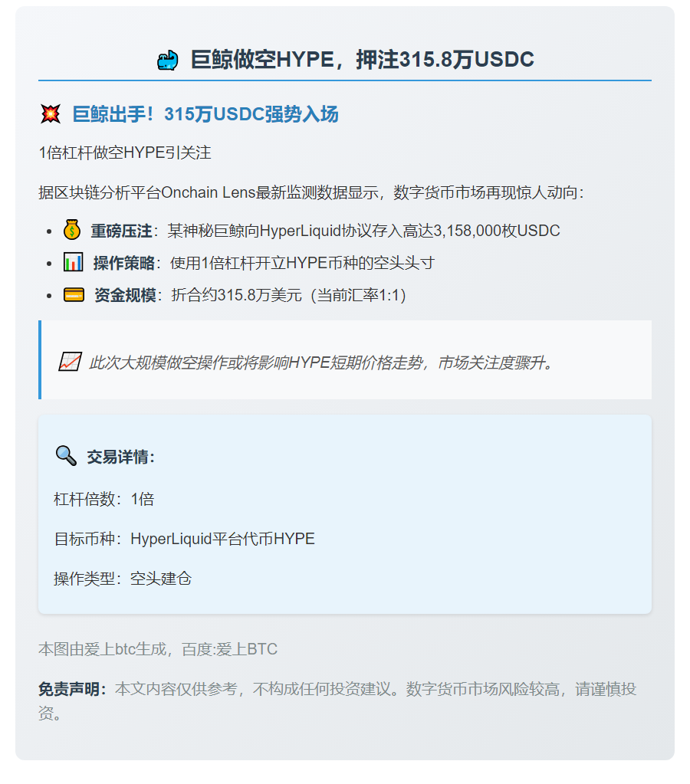The width and height of the screenshot is (690, 784).
Task: Click the magnifier icon beside 交易详情
Action: [66, 456]
